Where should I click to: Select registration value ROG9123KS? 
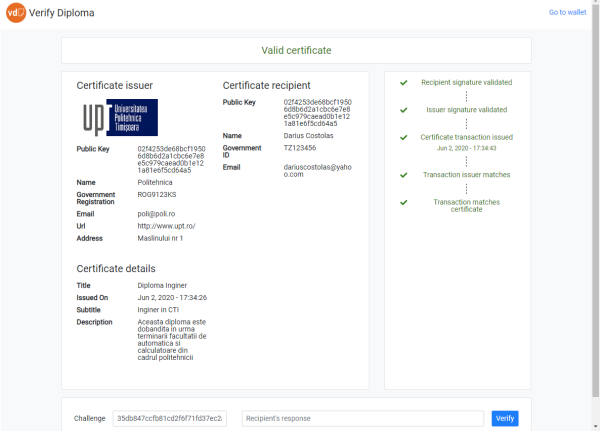coord(157,195)
